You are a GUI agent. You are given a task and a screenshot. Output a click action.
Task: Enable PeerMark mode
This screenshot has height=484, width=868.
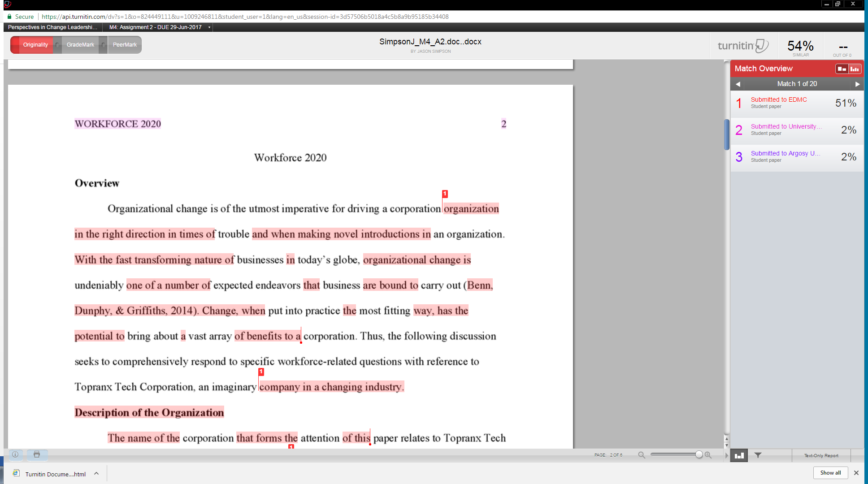(124, 44)
